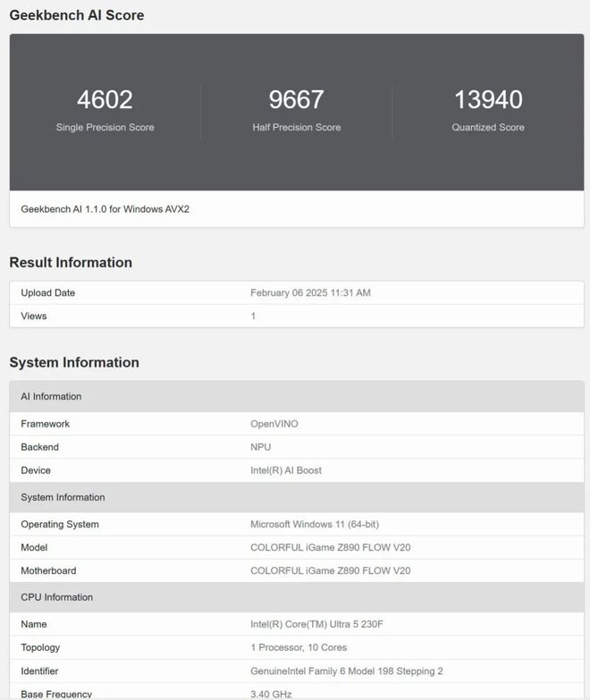This screenshot has width=590, height=700.
Task: Select the 13940 quantized score value
Action: 488,99
